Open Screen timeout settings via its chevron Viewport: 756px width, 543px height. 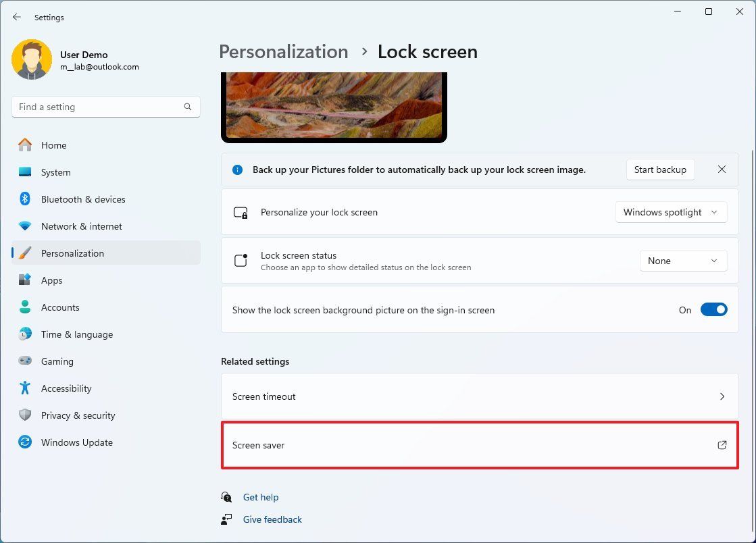(722, 396)
